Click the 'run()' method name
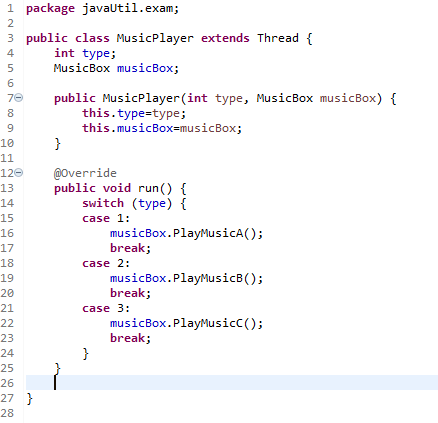The height and width of the screenshot is (423, 438). click(155, 189)
